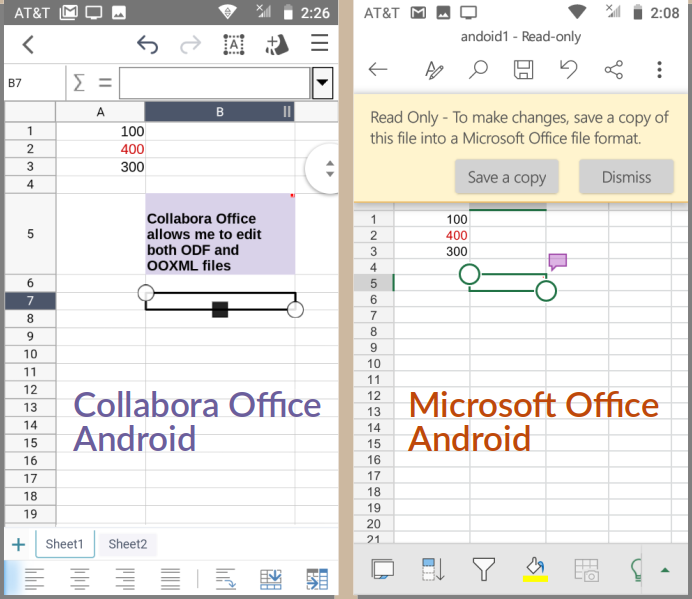Viewport: 692px width, 599px height.
Task: Tap the Save a copy button
Action: (x=507, y=177)
